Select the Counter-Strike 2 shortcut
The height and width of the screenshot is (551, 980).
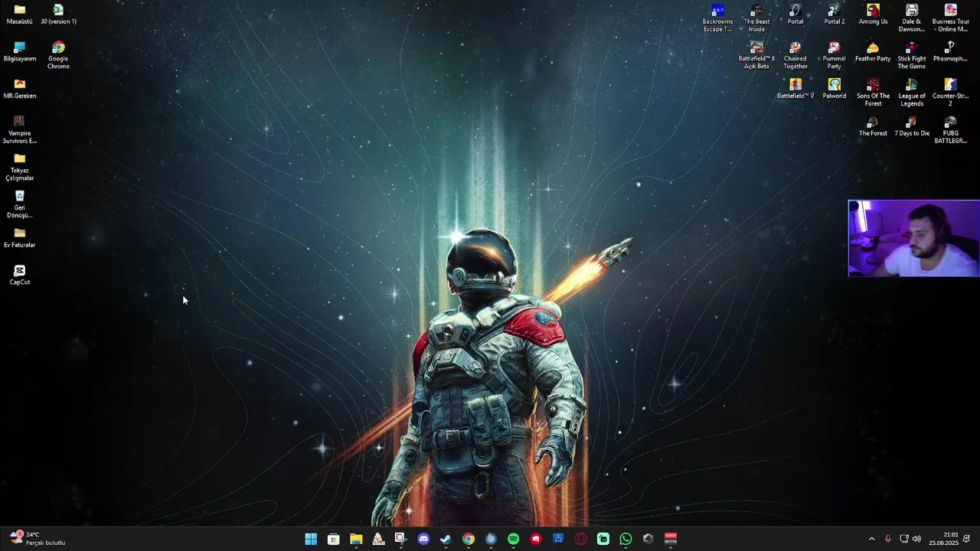click(x=950, y=93)
